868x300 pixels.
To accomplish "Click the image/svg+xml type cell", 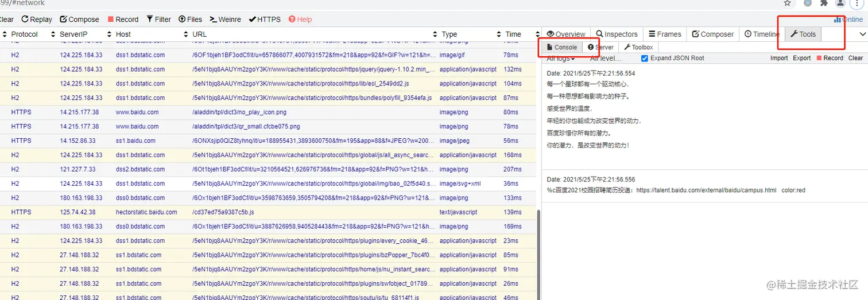I will (460, 184).
